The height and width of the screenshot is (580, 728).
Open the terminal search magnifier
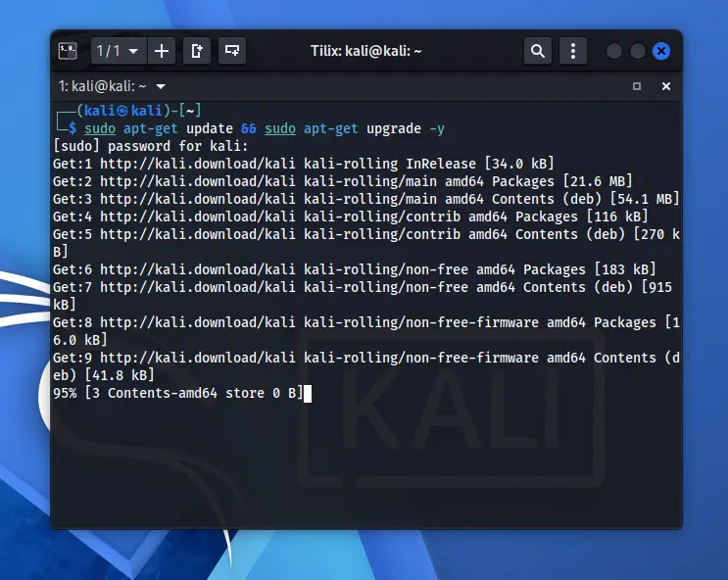538,51
